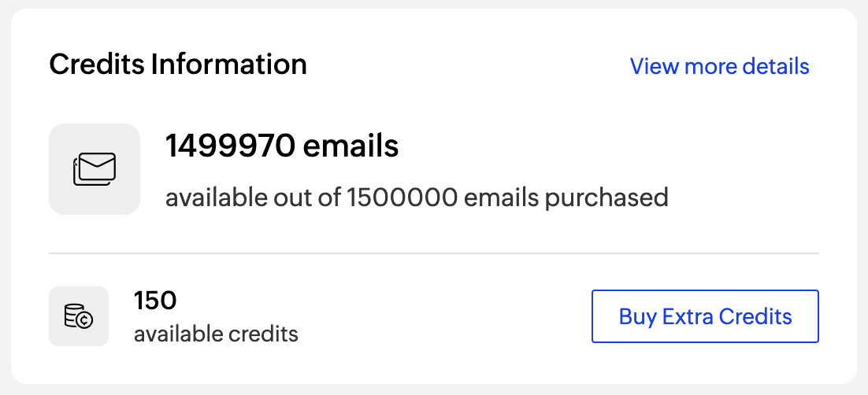Screen dimensions: 868x395
Task: Click the 150 credits value
Action: [155, 301]
